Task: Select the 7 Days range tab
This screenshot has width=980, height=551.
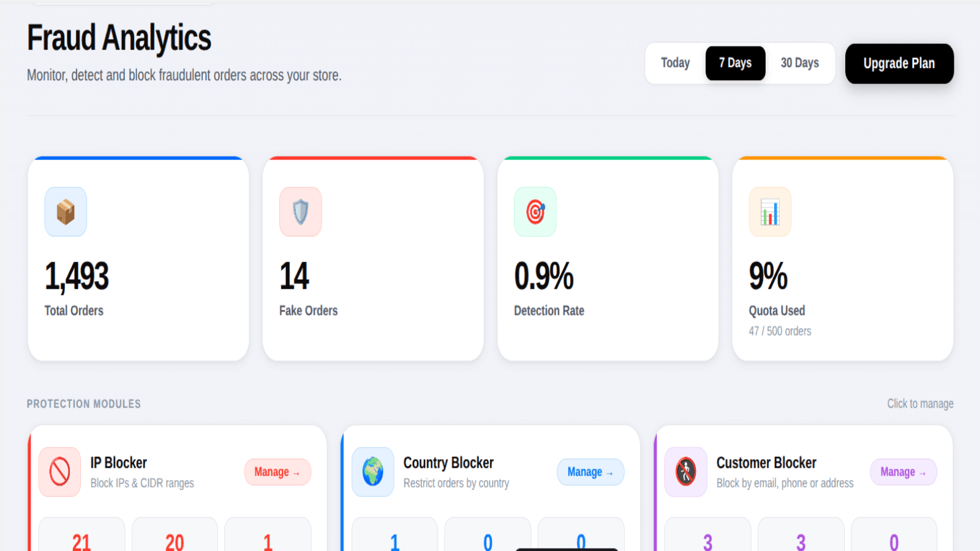Action: [x=735, y=63]
